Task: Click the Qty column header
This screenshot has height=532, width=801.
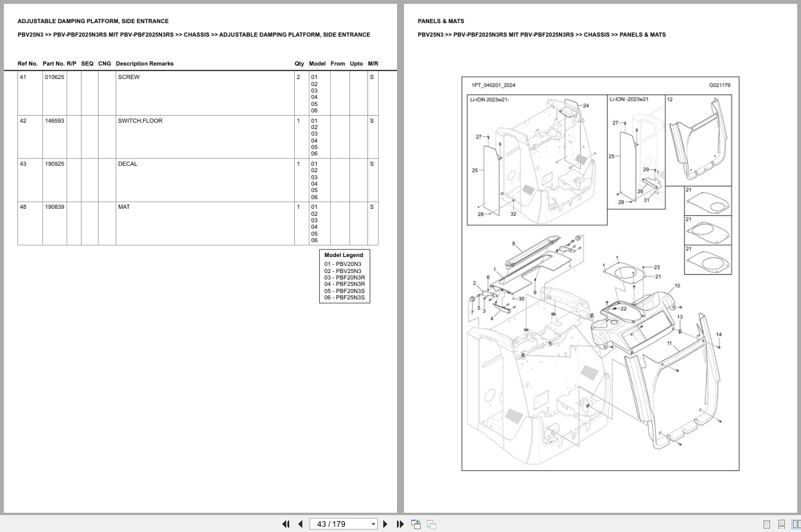Action: coord(299,64)
